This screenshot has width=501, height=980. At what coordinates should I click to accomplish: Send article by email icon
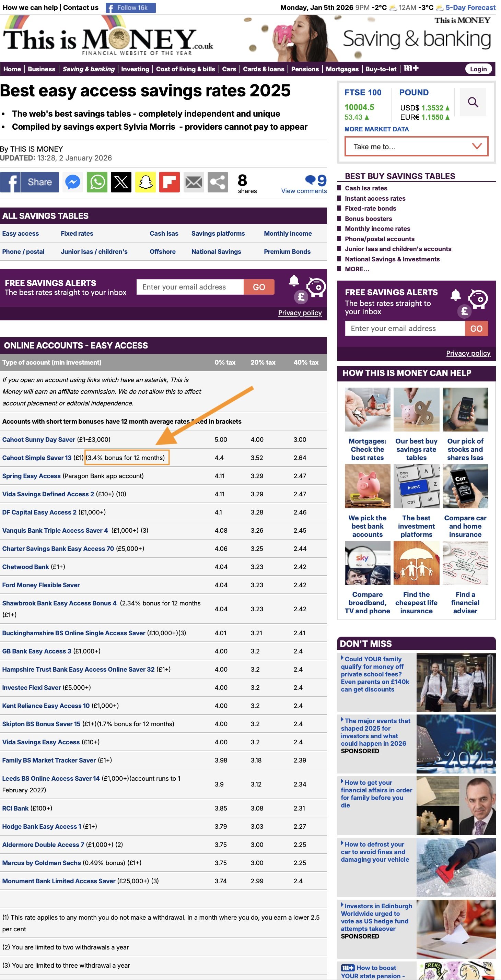(194, 182)
